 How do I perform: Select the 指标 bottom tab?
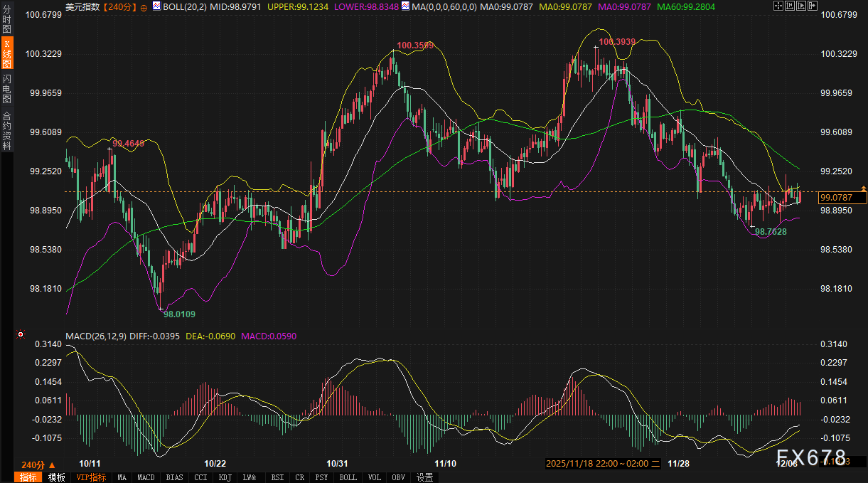click(x=28, y=477)
